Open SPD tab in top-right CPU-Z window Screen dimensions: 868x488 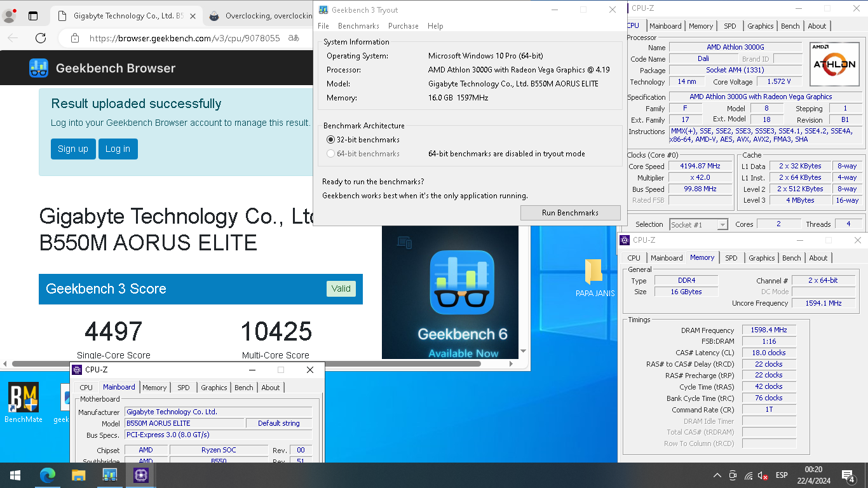click(x=730, y=26)
